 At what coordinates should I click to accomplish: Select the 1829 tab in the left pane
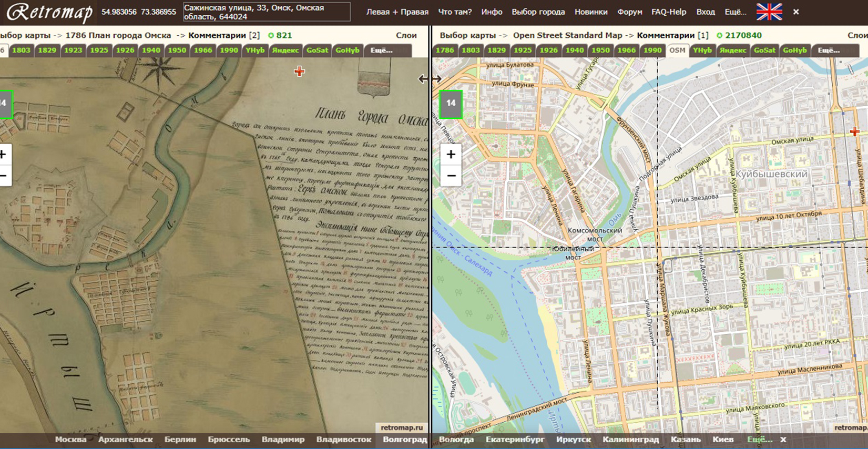coord(47,50)
